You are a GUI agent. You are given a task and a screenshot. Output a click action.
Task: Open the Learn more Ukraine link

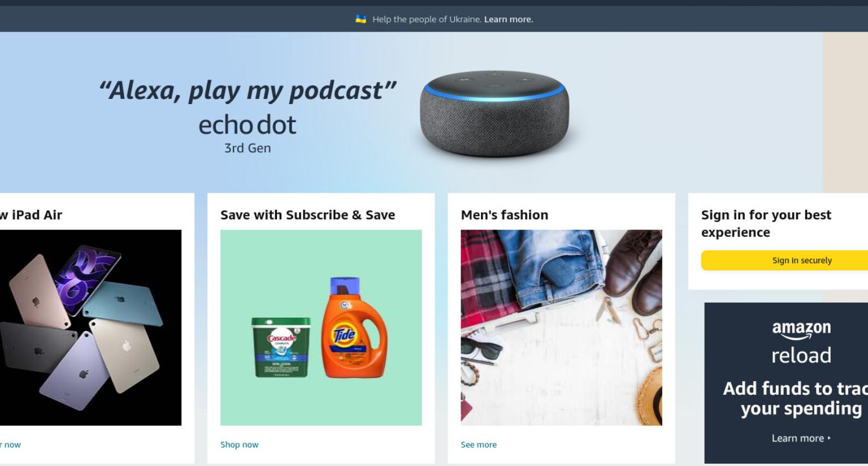click(x=509, y=19)
